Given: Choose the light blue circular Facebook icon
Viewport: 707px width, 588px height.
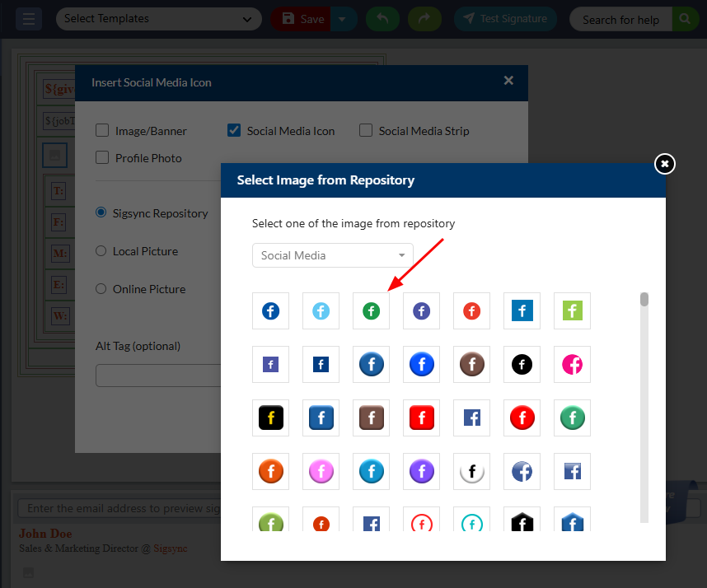Looking at the screenshot, I should click(x=321, y=311).
